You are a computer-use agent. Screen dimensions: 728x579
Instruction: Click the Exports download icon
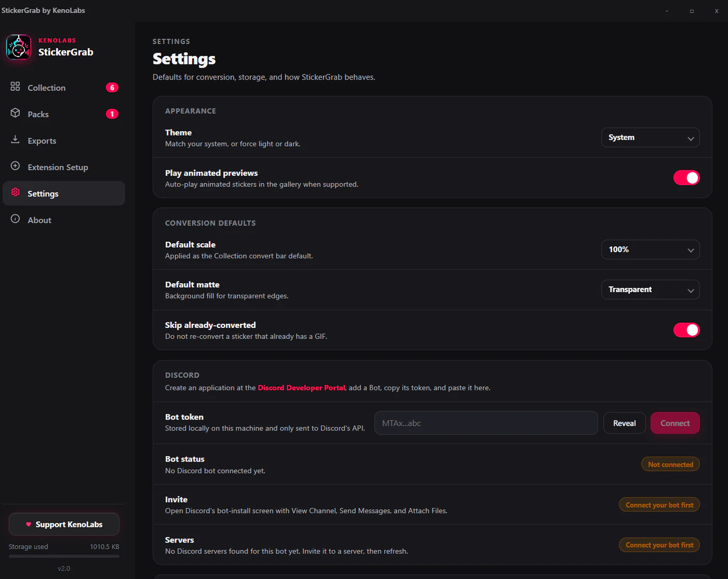(x=15, y=139)
